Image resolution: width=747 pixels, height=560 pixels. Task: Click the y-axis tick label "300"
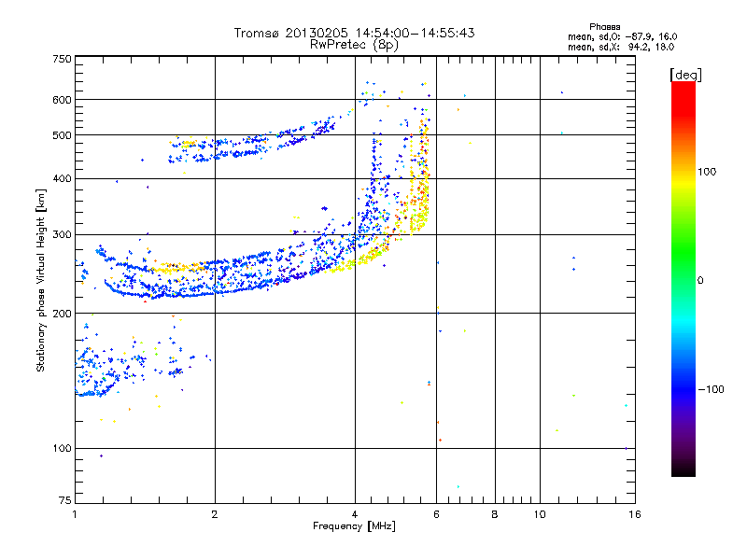point(63,235)
